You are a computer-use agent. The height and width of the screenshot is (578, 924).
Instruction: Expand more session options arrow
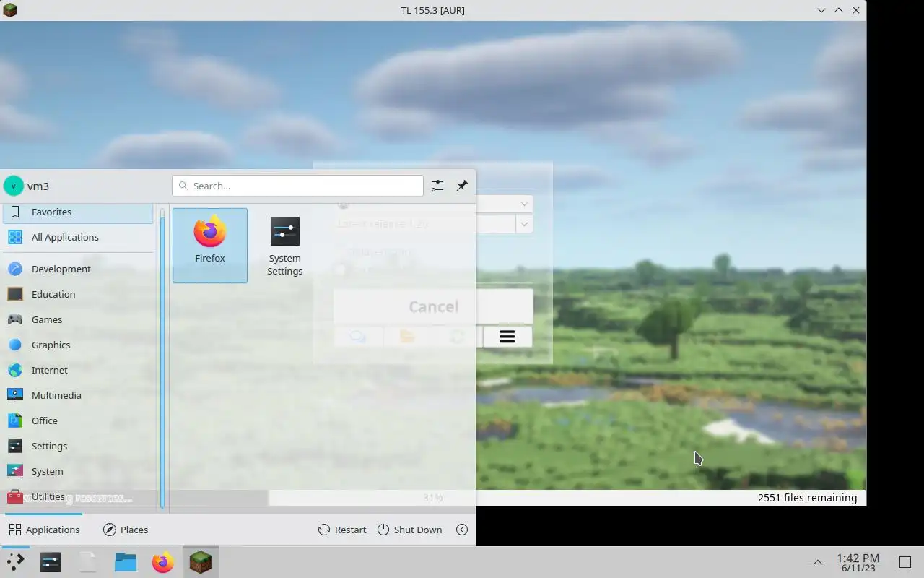point(462,530)
